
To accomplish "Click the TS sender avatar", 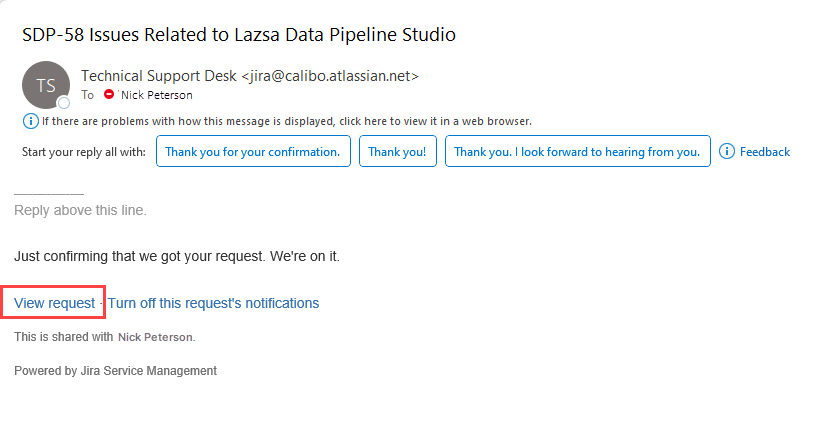I will tap(45, 85).
